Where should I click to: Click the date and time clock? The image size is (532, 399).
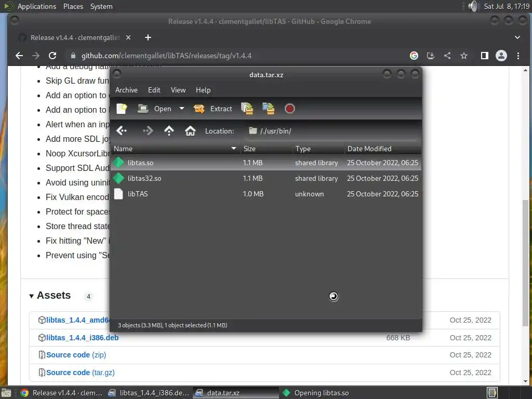(x=507, y=6)
